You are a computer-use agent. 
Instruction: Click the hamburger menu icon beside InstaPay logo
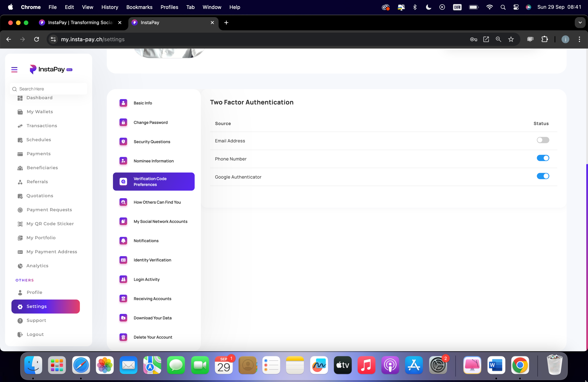click(x=14, y=69)
